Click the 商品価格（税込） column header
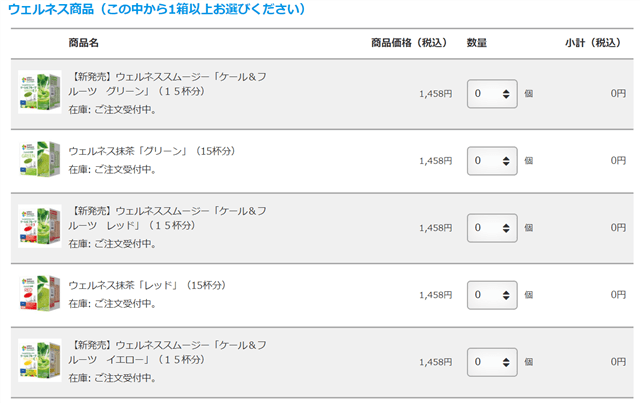640x403 pixels. click(409, 43)
